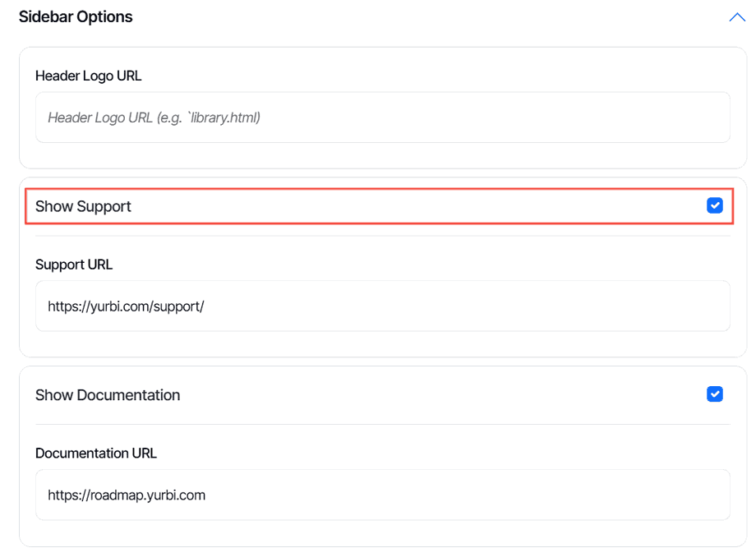Click the blue up-arrow icon at top right
756x548 pixels.
[x=736, y=17]
